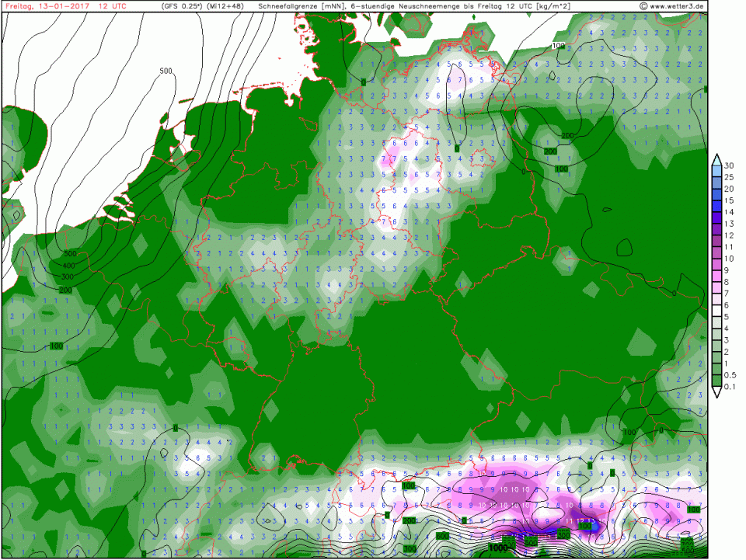The image size is (746, 560).
Task: Select the top arrow of the color scale
Action: (x=716, y=159)
